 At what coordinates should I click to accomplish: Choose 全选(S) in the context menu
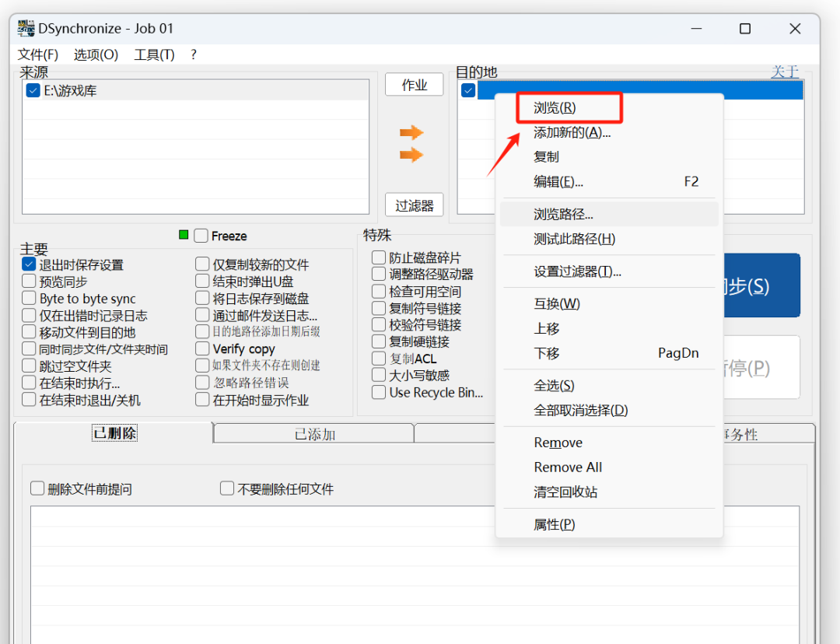click(609, 386)
